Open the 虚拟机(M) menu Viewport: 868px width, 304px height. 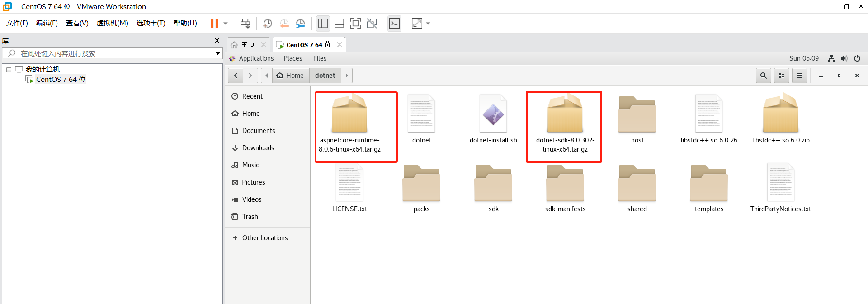pos(113,23)
